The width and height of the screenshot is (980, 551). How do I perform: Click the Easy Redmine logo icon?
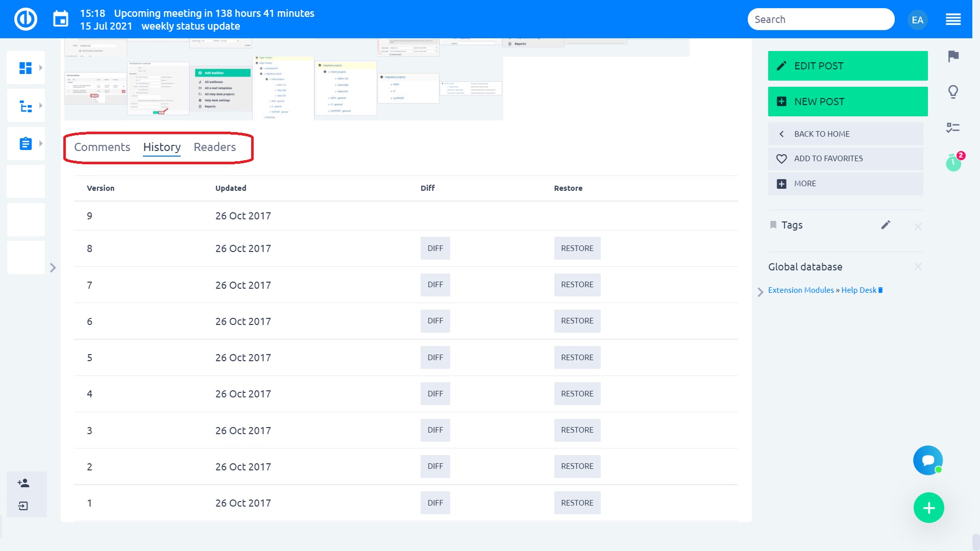click(26, 19)
